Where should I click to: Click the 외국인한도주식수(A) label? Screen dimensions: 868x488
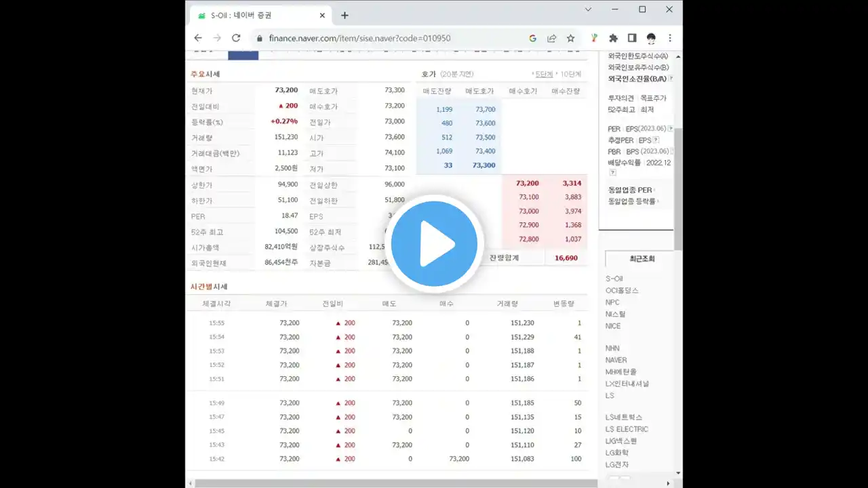click(x=638, y=56)
